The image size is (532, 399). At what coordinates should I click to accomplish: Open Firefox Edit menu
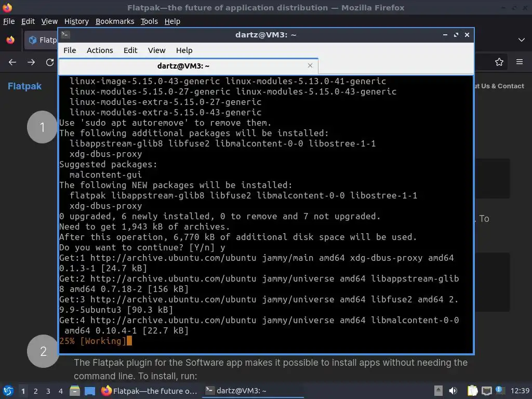click(x=28, y=21)
